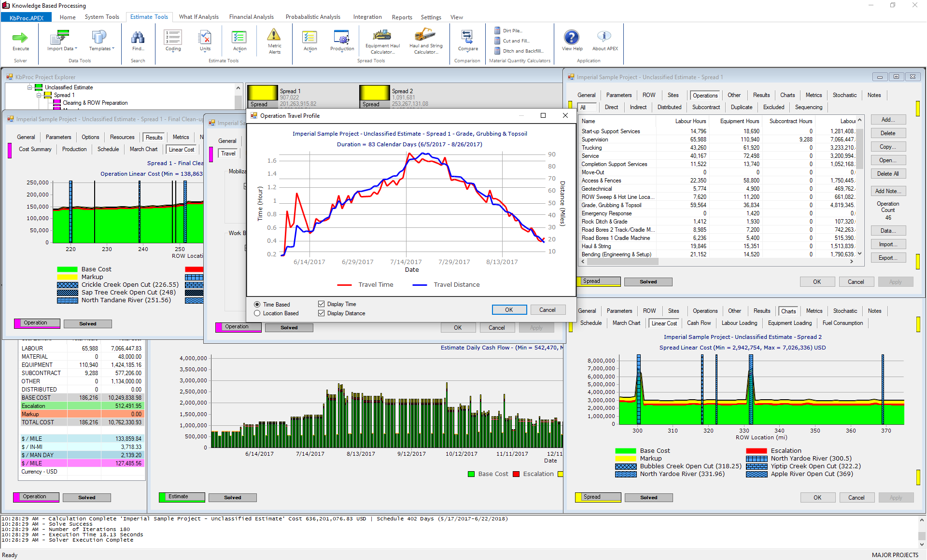This screenshot has height=560, width=927.
Task: Open View Help question mark icon
Action: [572, 38]
